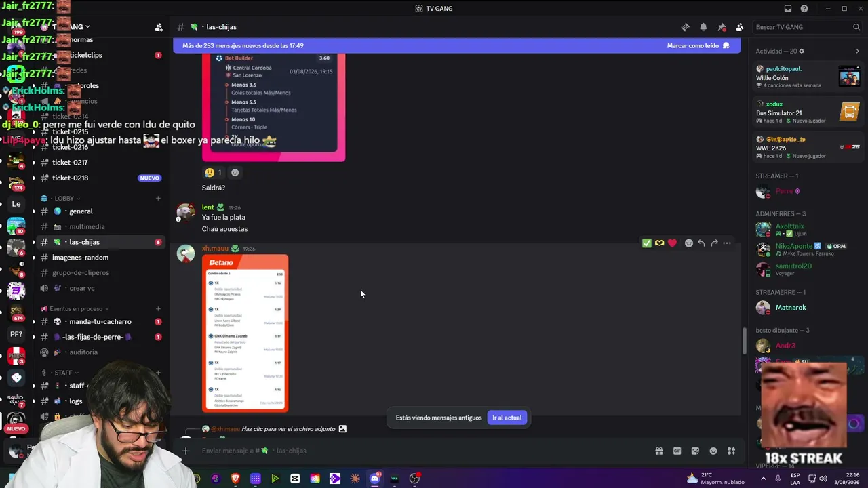868x488 pixels.
Task: Click lent's avatar
Action: tap(186, 212)
